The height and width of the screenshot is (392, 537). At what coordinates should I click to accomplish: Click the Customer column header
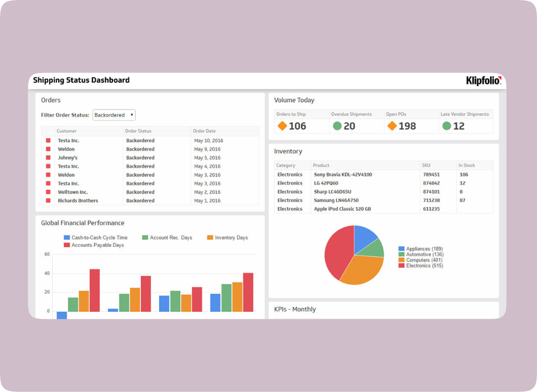(x=67, y=131)
